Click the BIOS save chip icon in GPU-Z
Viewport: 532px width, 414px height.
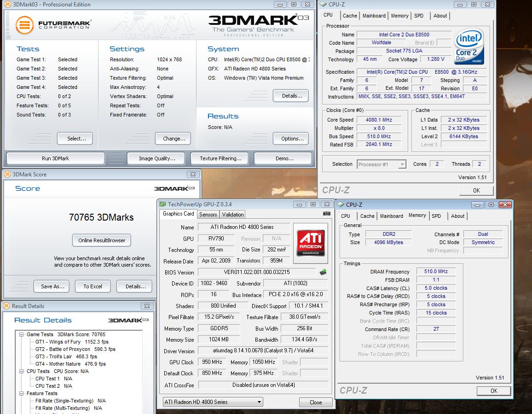pyautogui.click(x=323, y=272)
